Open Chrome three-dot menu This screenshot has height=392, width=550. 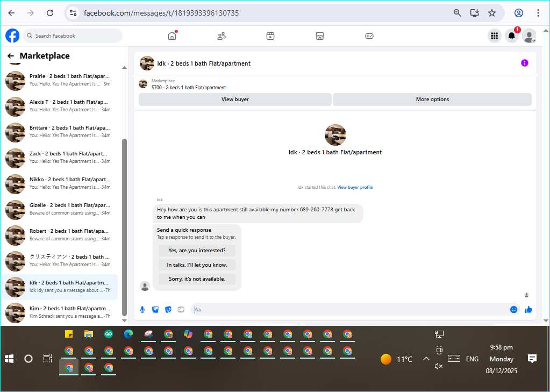538,13
